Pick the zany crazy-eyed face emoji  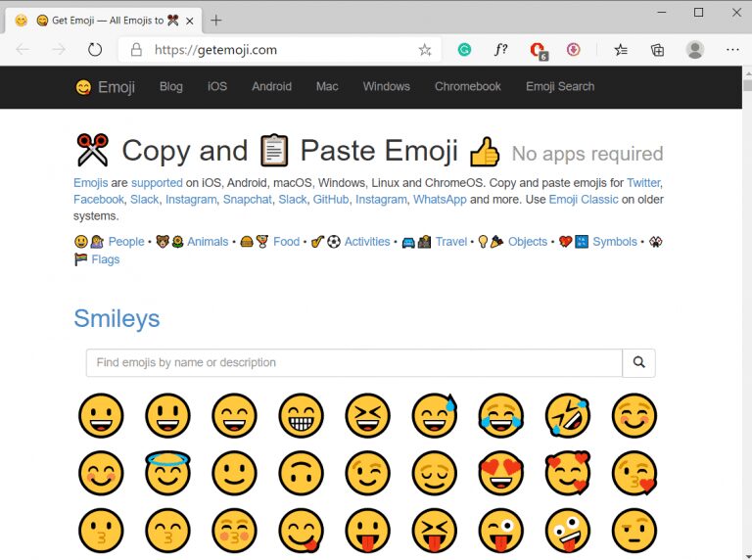[x=567, y=531]
